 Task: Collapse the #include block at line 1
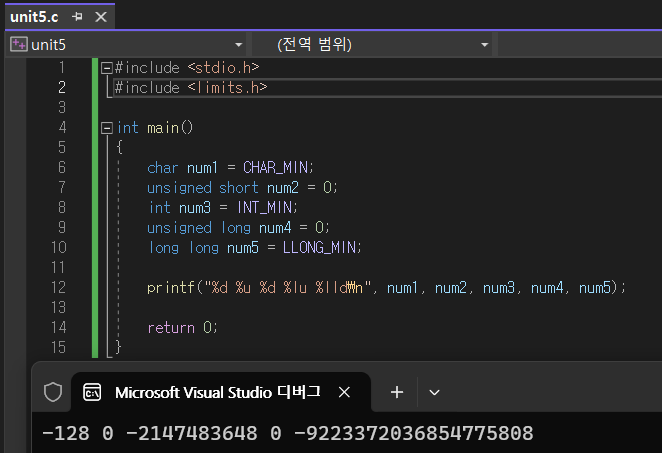107,68
